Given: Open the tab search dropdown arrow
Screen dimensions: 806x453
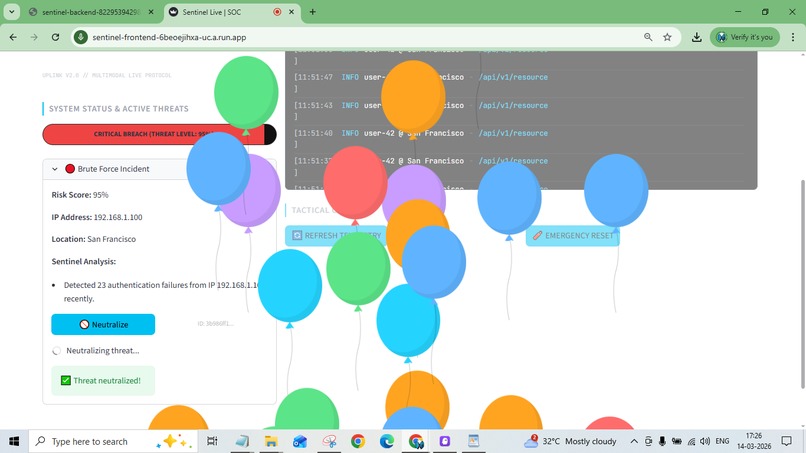Looking at the screenshot, I should coord(11,11).
